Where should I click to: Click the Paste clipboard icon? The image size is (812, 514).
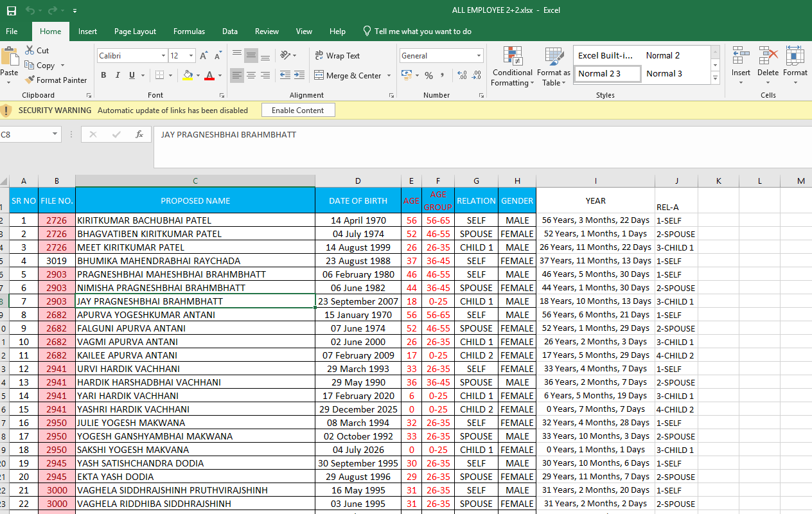(x=10, y=57)
